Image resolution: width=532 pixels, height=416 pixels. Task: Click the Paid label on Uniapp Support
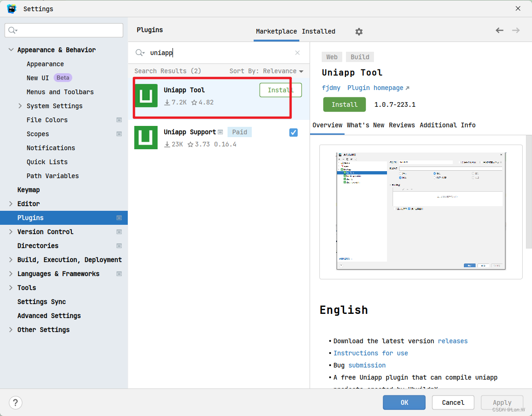click(240, 132)
